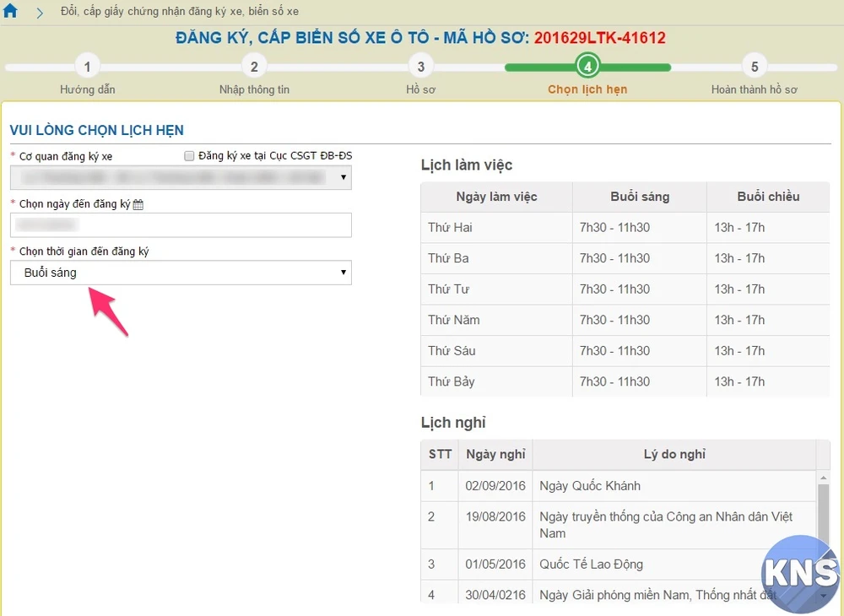Click the green progress bar segment

point(540,68)
